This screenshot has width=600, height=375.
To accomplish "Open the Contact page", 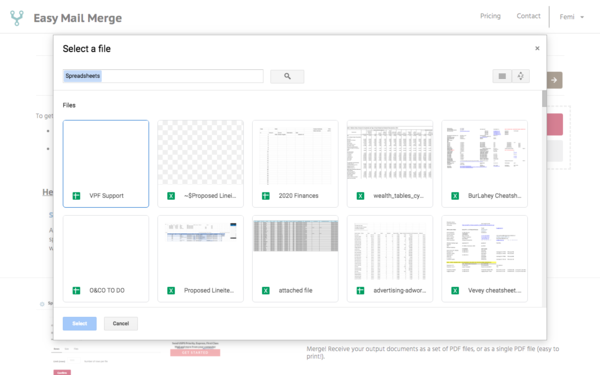I will point(528,16).
